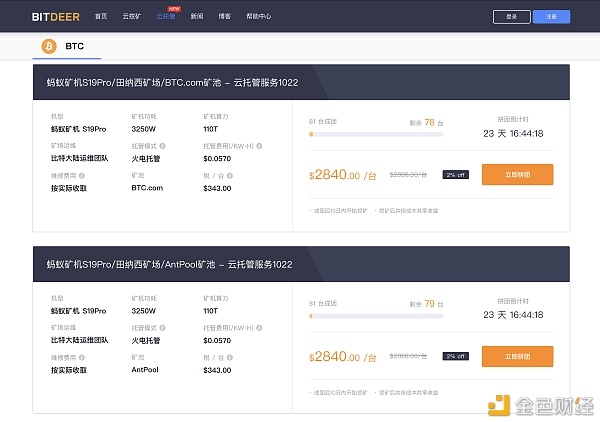Click the red NEW badge above 云托管
The height and width of the screenshot is (422, 600).
[x=174, y=9]
